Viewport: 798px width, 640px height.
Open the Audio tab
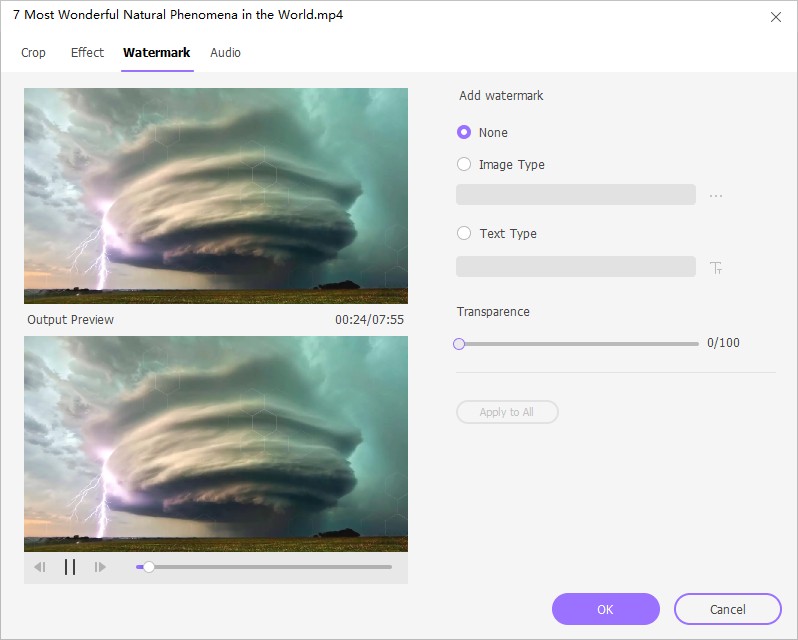(225, 52)
